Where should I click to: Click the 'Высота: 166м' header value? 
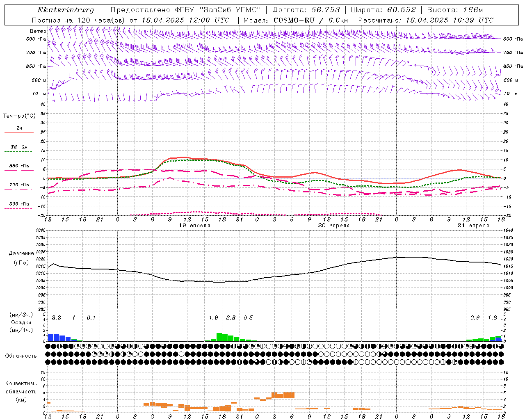[x=455, y=10]
